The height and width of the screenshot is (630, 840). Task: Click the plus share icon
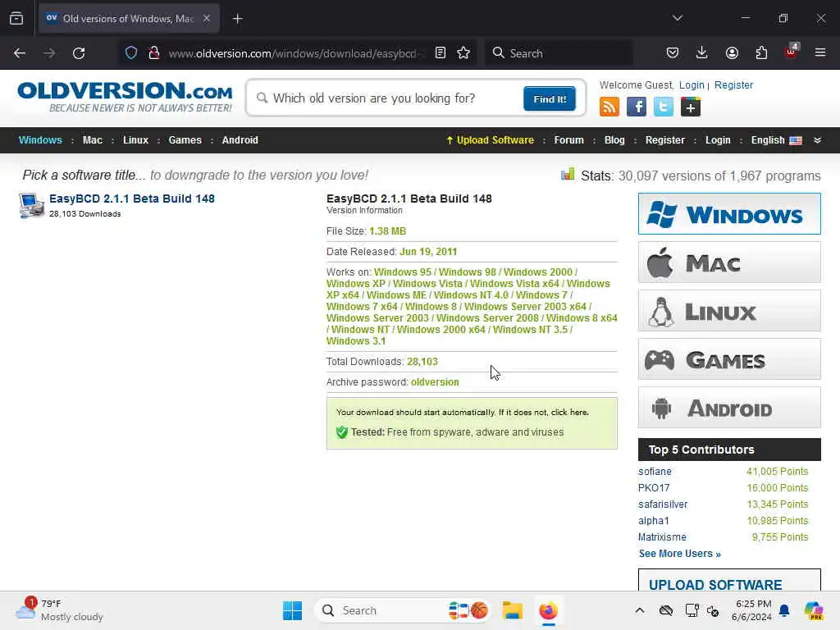(691, 107)
